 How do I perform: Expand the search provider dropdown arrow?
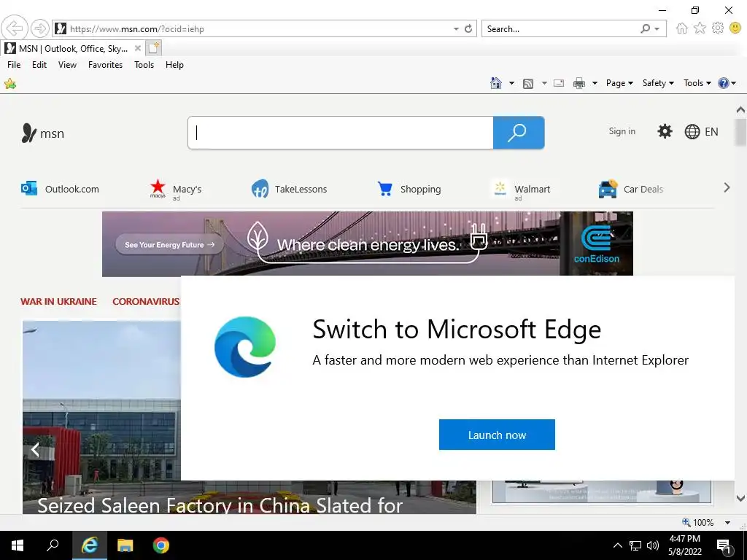tap(657, 29)
